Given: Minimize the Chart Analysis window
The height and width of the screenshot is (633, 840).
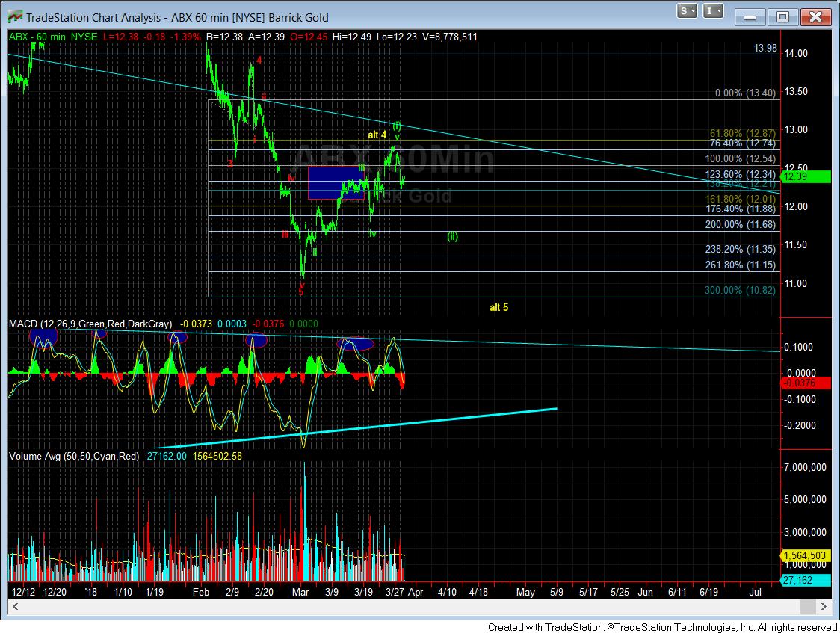Looking at the screenshot, I should pos(750,17).
